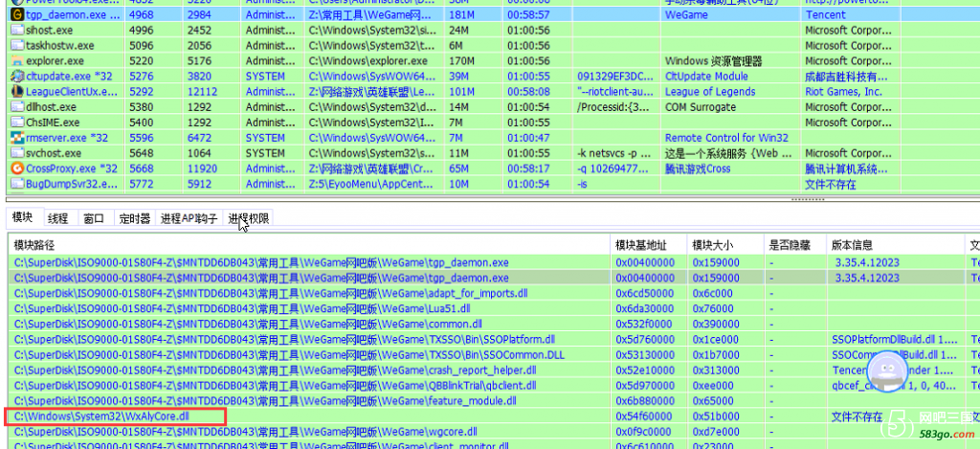Click parent PID 12112 cell
The height and width of the screenshot is (449, 980).
pyautogui.click(x=202, y=91)
